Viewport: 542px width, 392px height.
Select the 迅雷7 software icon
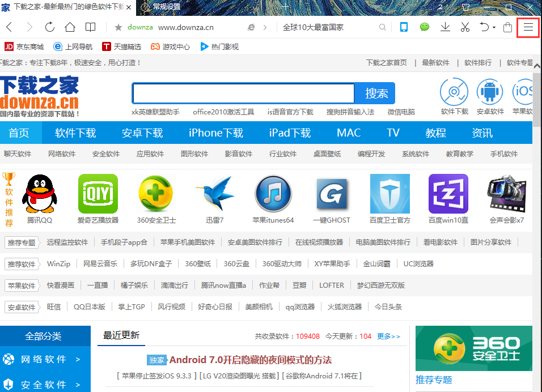(214, 193)
